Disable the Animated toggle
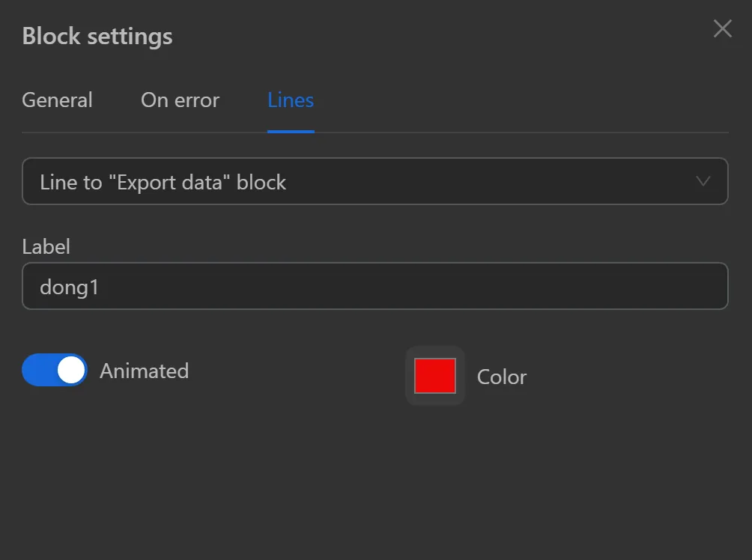The height and width of the screenshot is (560, 752). (54, 370)
